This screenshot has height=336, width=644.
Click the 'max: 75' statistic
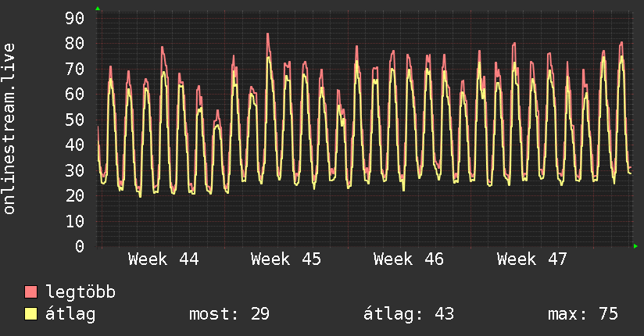[x=583, y=314]
